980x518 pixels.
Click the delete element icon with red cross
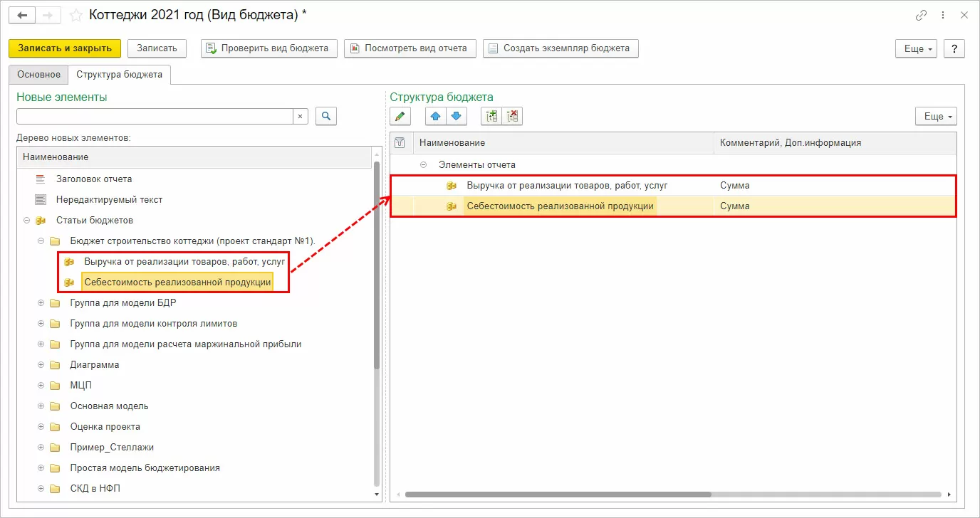pos(512,117)
